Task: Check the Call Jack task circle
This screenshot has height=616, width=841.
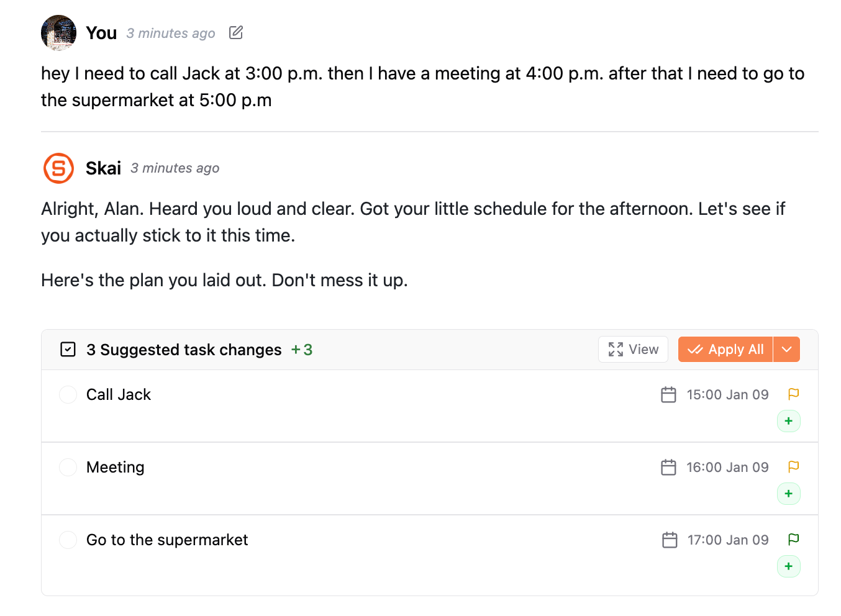Action: [68, 395]
